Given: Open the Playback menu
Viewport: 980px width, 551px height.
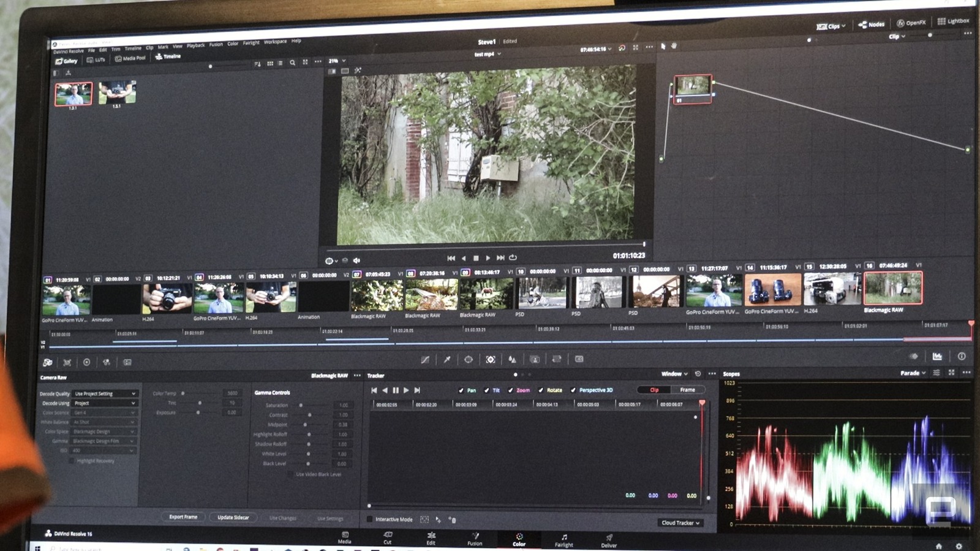Looking at the screenshot, I should click(x=195, y=45).
